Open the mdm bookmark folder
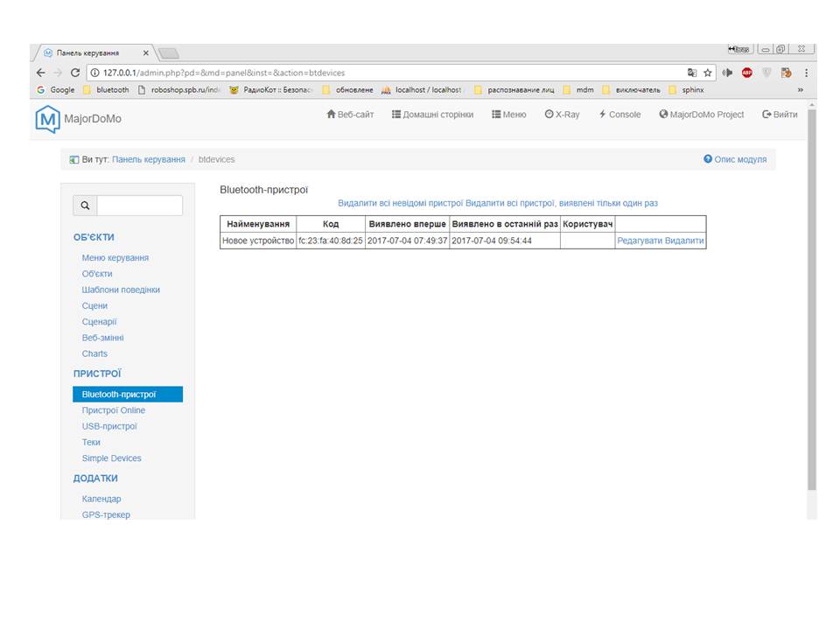This screenshot has width=840, height=630. (x=578, y=90)
